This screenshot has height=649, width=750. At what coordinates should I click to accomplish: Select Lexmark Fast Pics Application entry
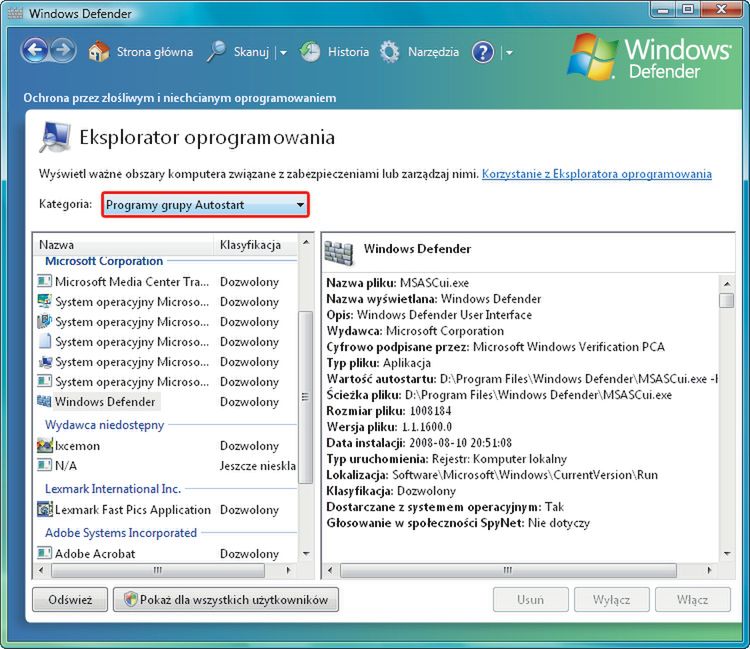coord(166,509)
